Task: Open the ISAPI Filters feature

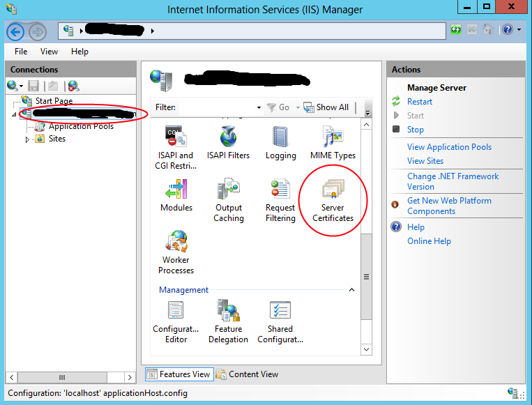Action: pos(228,142)
